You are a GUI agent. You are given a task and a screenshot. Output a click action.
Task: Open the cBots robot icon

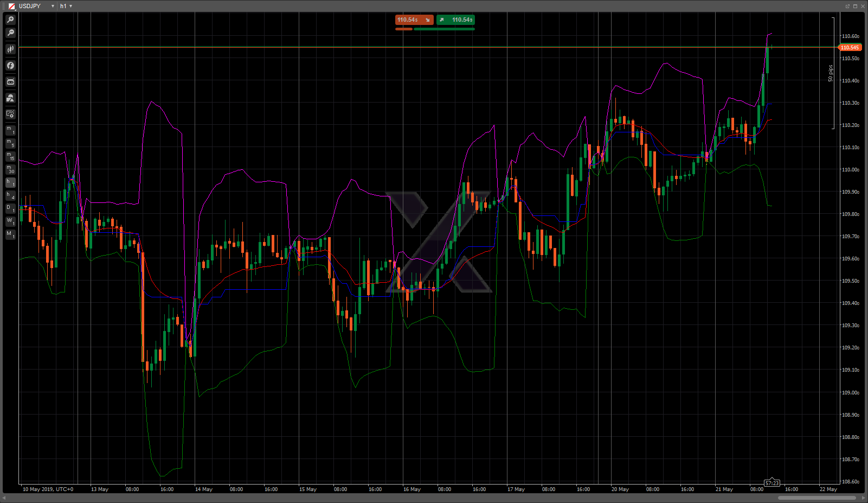tap(10, 82)
